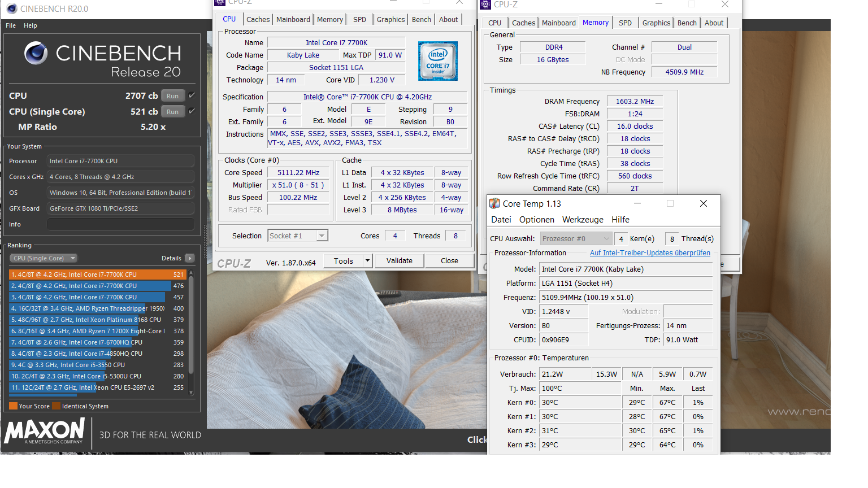Viewport: 868px width, 488px height.
Task: Switch to Graphics tab in left CPU-Z
Action: [390, 19]
